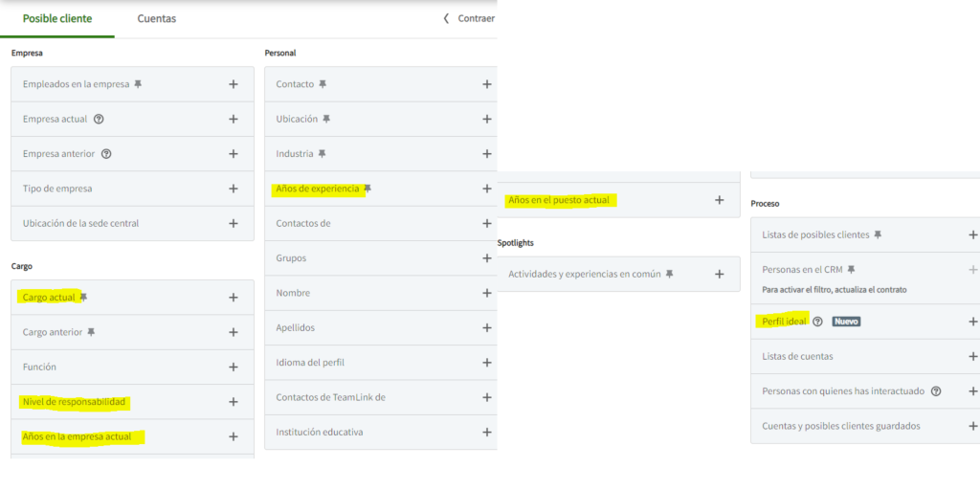Screen dimensions: 980x490
Task: Switch to the Posible cliente tab
Action: 57,19
